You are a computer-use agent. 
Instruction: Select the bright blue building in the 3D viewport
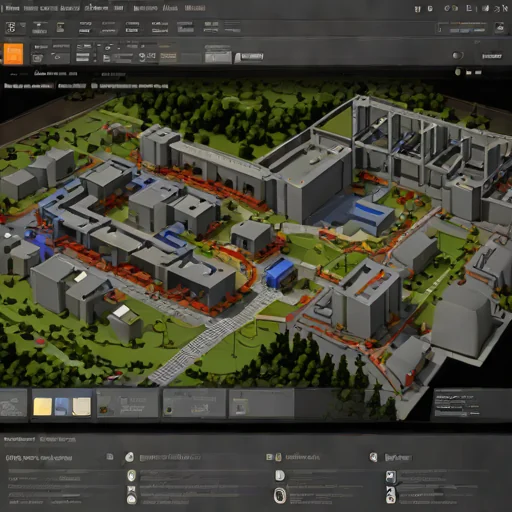[280, 273]
